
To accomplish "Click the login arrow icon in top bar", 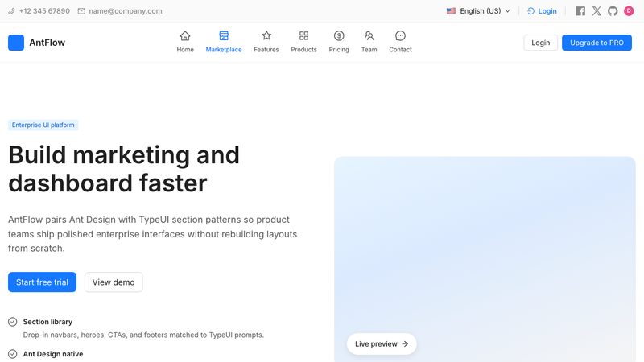I will [530, 11].
